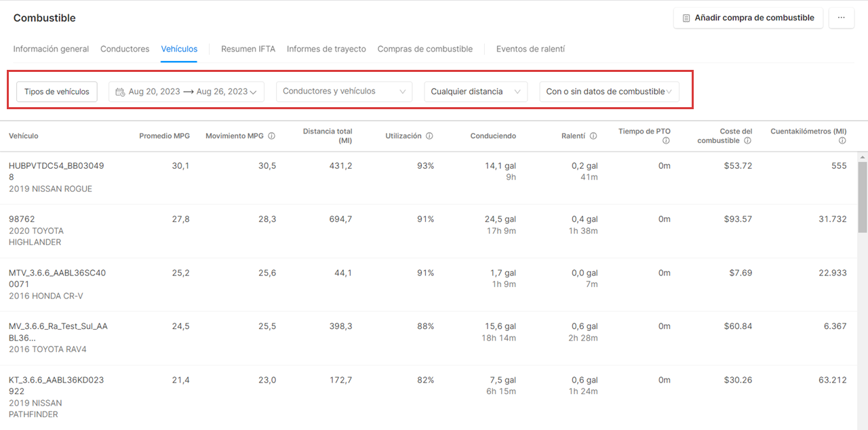Select the Informes de trayecto tab
Viewport: 868px width, 430px height.
[328, 48]
